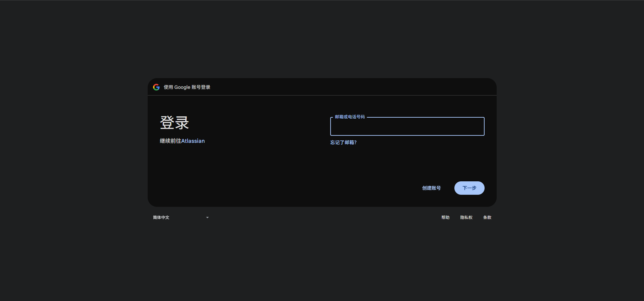
Task: Click the empty area inside the sign-in card
Action: [x=242, y=174]
